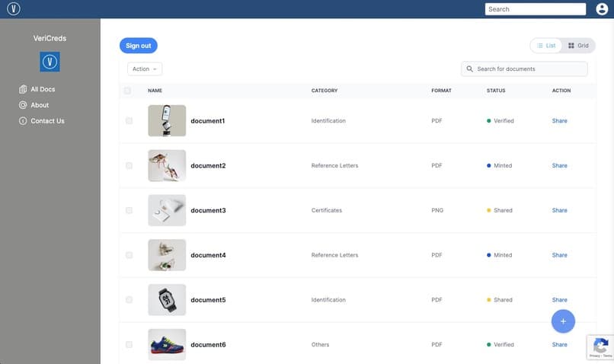Open document2 thumbnail image
614x364 pixels.
(x=167, y=165)
